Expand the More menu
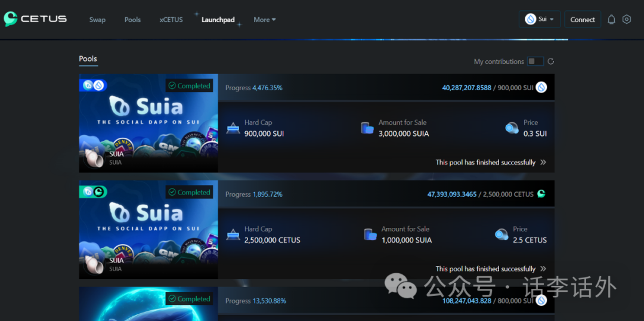The image size is (644, 321). (265, 20)
